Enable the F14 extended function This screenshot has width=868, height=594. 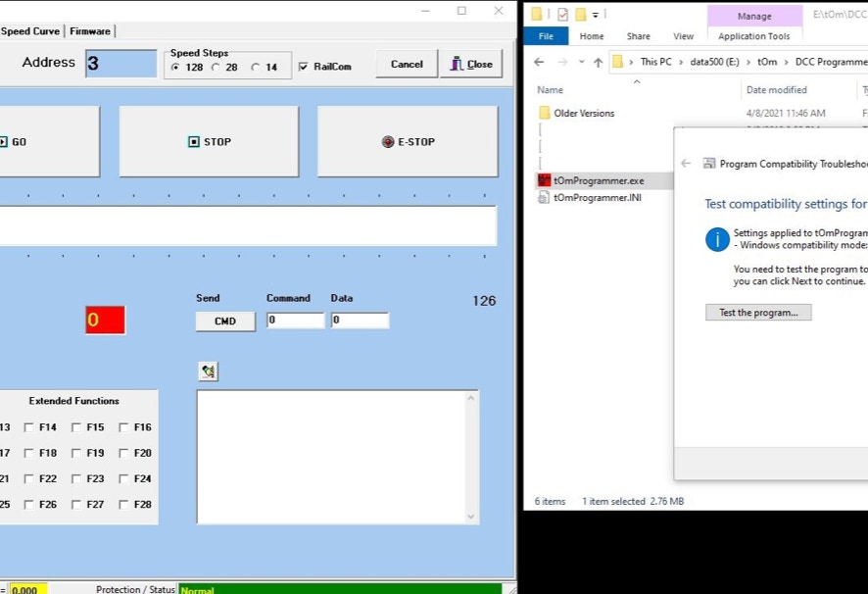(29, 427)
